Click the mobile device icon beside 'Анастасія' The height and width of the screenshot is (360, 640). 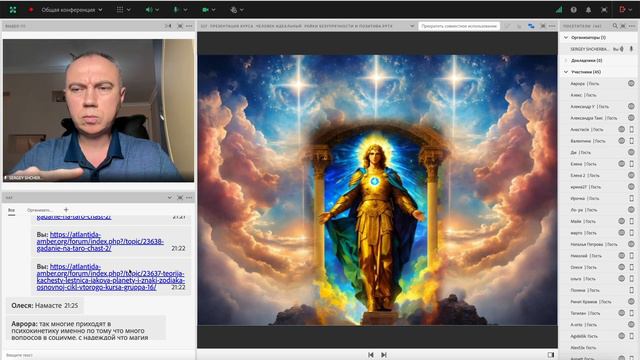pos(631,129)
